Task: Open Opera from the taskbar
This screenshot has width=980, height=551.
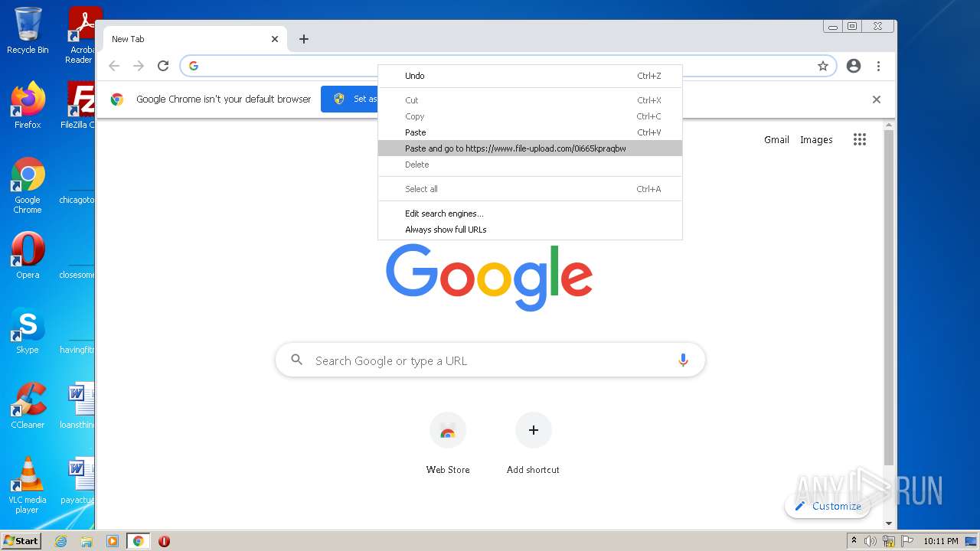Action: pos(164,541)
